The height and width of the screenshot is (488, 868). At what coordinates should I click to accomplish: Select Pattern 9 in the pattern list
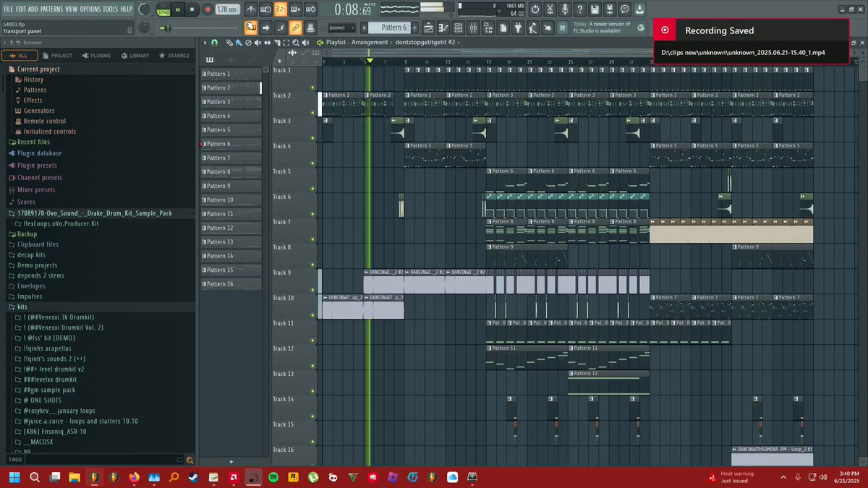point(231,186)
